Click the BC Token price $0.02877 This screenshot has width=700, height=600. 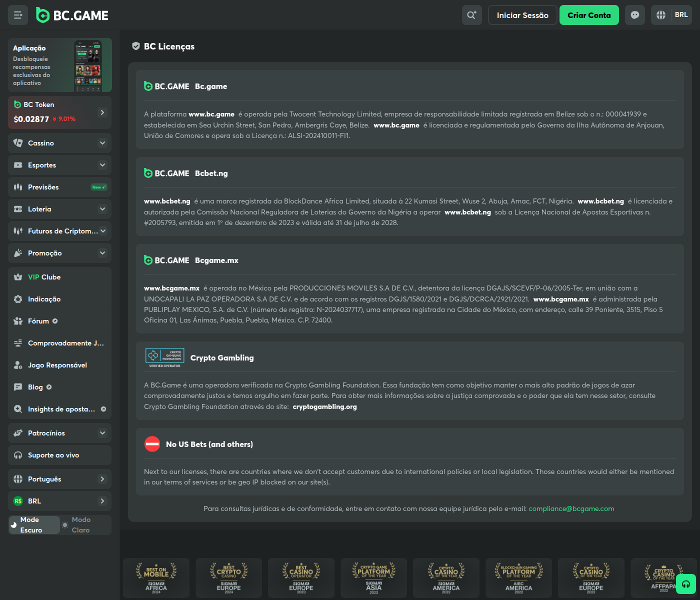coord(31,119)
